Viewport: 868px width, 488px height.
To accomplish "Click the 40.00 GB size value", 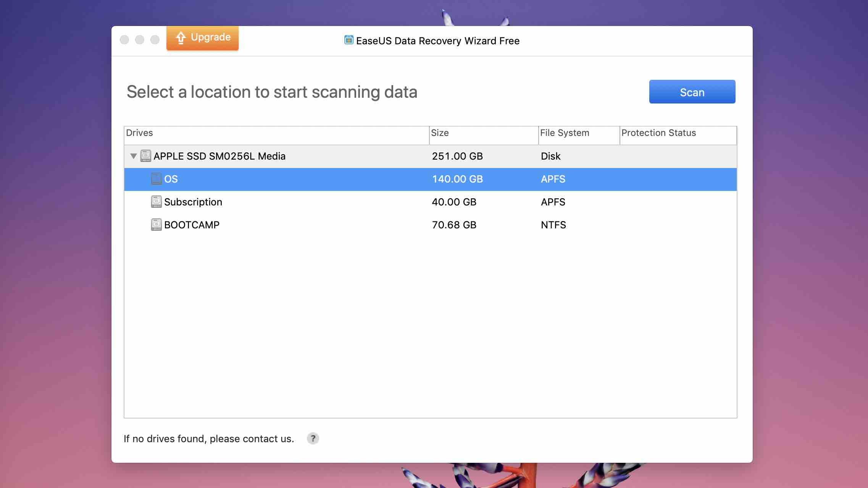I will [x=454, y=202].
